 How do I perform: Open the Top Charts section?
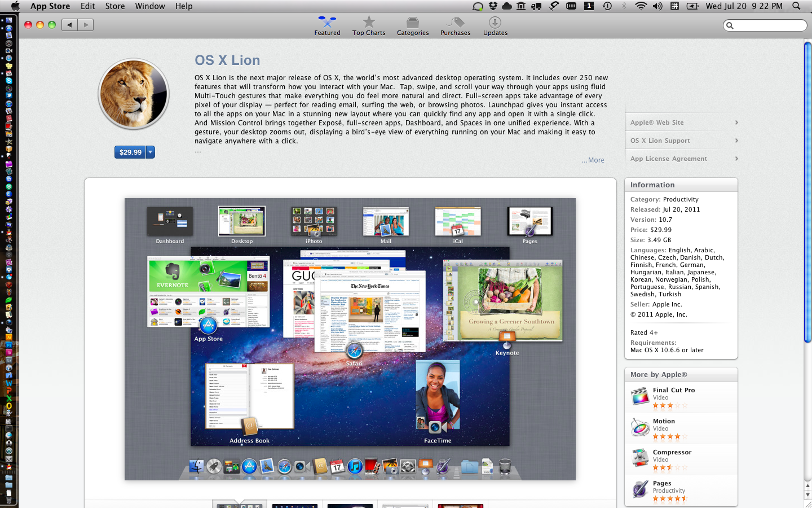[x=369, y=26]
